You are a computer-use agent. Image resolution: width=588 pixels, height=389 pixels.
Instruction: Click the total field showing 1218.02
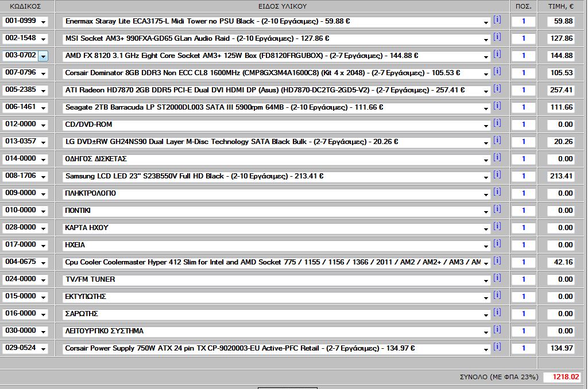coord(562,377)
